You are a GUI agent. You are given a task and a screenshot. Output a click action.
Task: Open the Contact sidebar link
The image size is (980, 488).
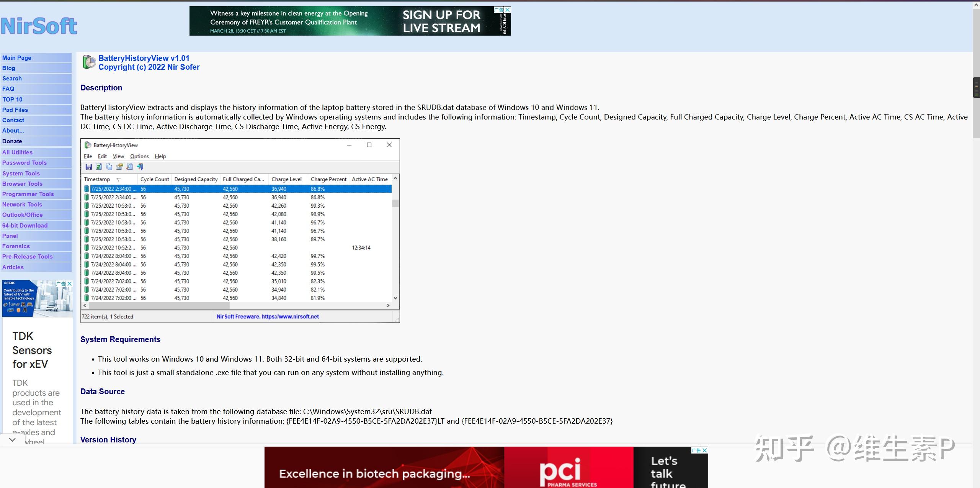click(13, 120)
